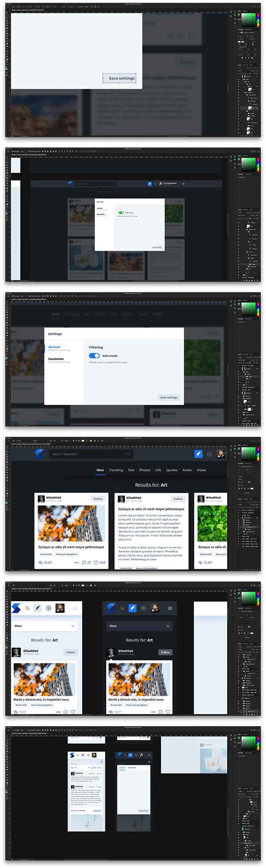Click the heart icon showing 463
Screen dimensions: 266x868
point(96,562)
